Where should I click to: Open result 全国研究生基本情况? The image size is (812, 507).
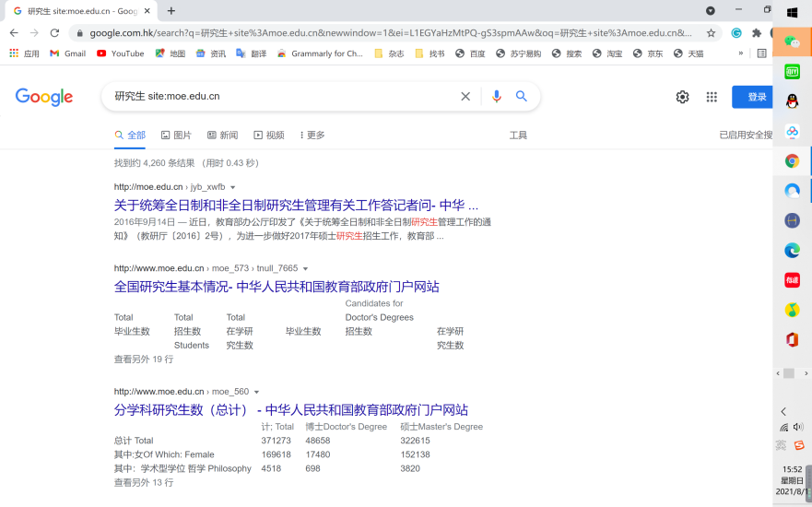coord(277,287)
